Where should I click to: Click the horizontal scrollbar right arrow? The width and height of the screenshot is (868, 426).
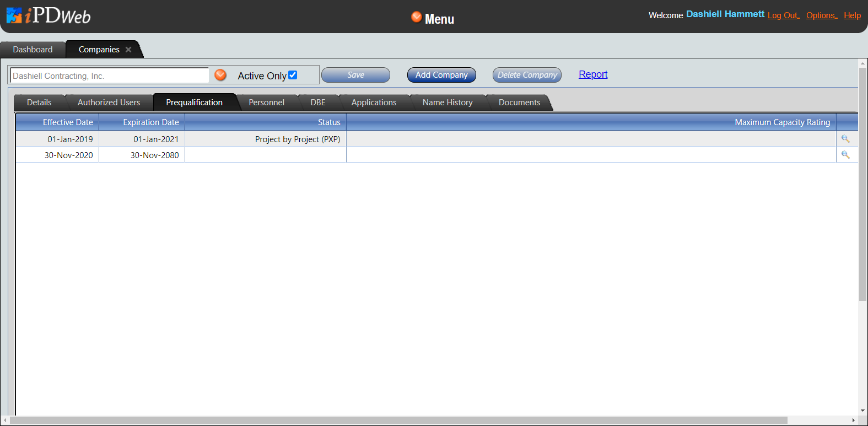point(853,420)
